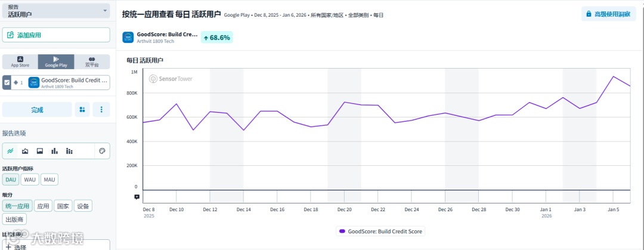Click the Android icon beside number 1
This screenshot has width=644, height=250.
pyautogui.click(x=16, y=83)
